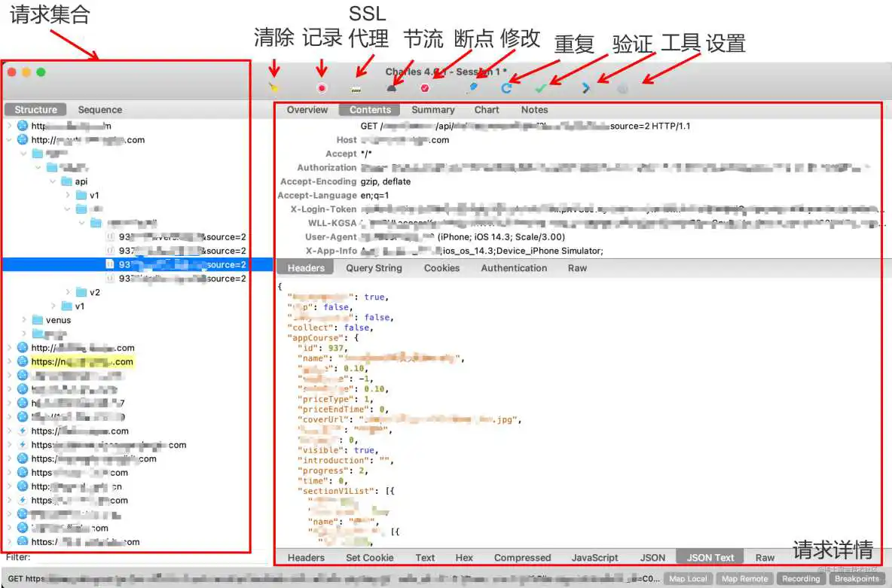Image resolution: width=892 pixels, height=588 pixels.
Task: Click the pen Compose icon
Action: point(472,88)
